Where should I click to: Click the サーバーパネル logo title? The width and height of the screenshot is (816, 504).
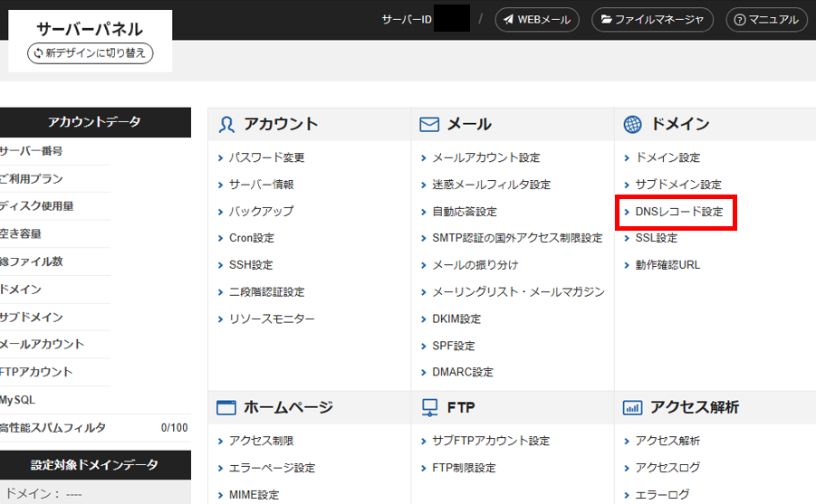(90, 29)
